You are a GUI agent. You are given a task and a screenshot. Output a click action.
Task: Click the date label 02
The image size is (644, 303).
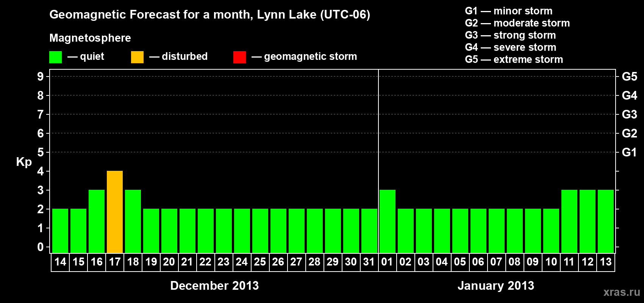(x=406, y=262)
